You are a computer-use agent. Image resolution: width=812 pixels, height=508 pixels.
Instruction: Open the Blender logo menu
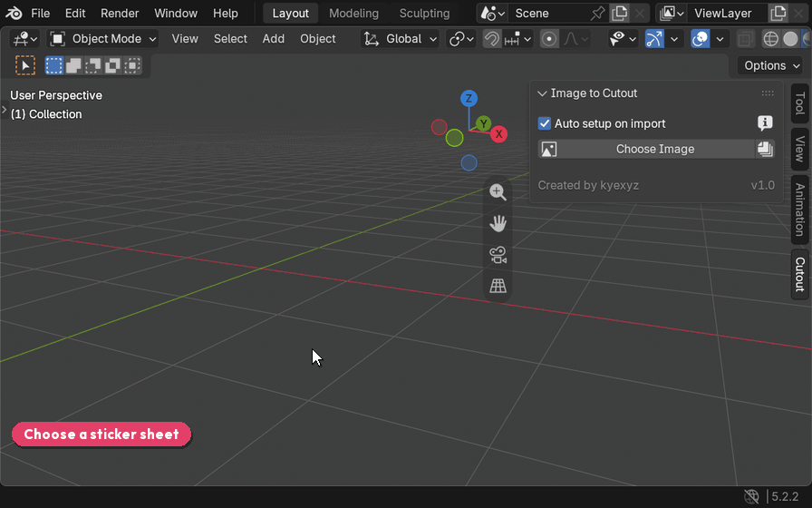pyautogui.click(x=14, y=13)
